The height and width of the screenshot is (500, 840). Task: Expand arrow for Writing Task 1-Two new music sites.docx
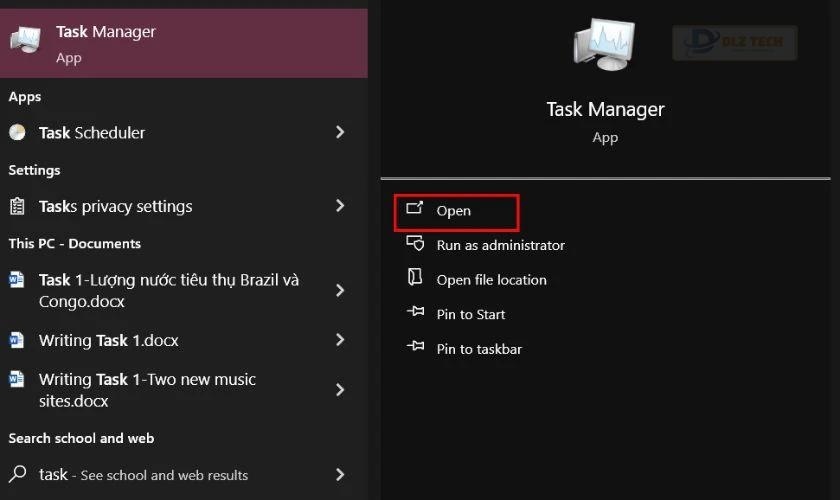(340, 390)
